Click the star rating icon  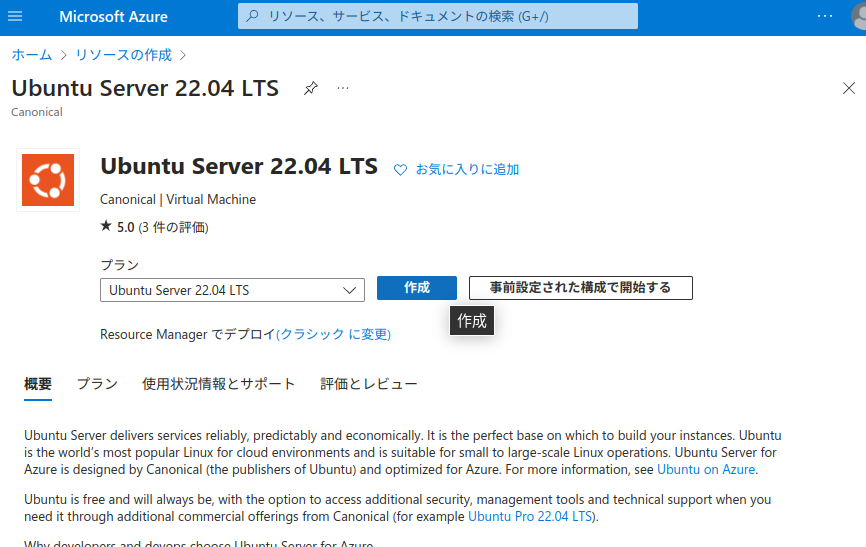(x=106, y=225)
